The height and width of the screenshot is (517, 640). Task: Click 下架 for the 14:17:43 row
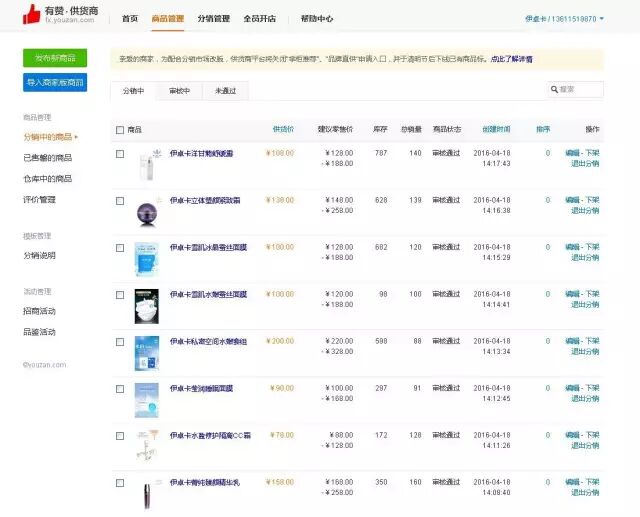[x=592, y=153]
